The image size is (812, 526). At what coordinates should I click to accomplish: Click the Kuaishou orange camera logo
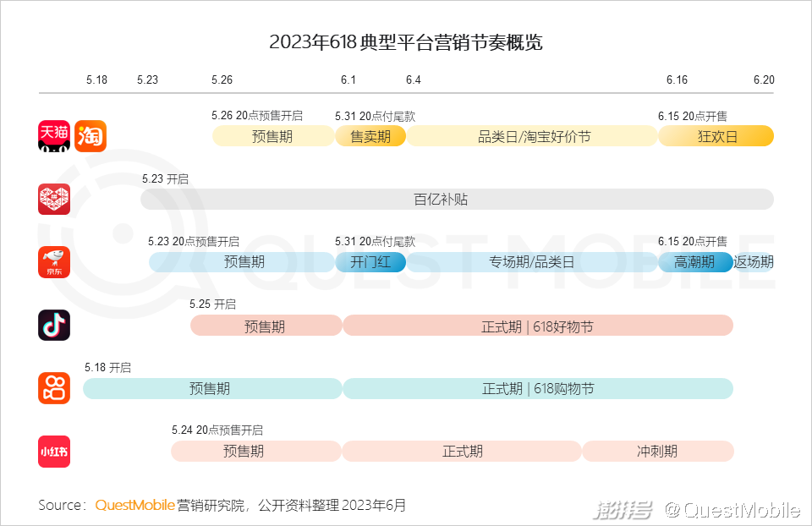tap(54, 388)
